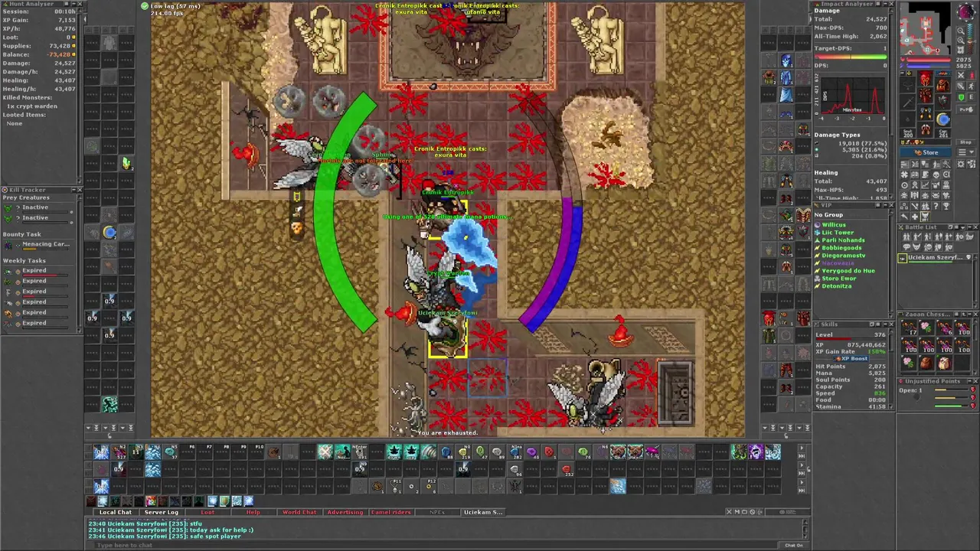
Task: Select the boots equipment slot
Action: 926,129
